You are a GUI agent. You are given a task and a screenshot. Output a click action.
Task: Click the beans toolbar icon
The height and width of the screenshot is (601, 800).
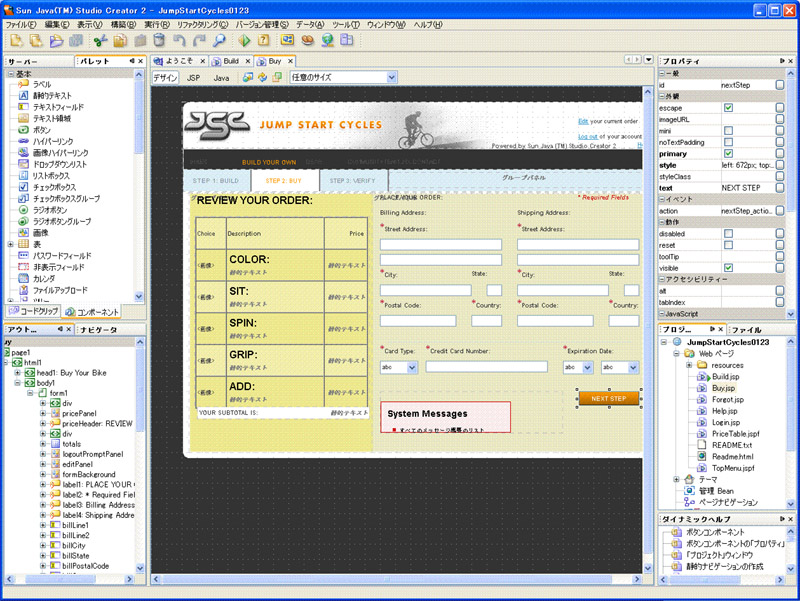(x=307, y=41)
